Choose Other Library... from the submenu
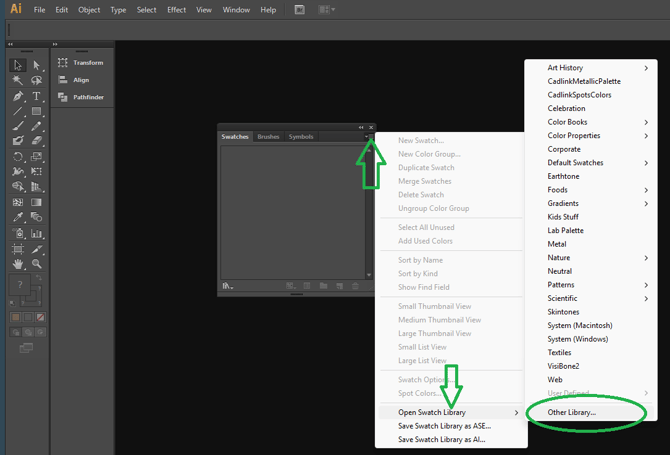Viewport: 670px width, 455px height. coord(571,412)
